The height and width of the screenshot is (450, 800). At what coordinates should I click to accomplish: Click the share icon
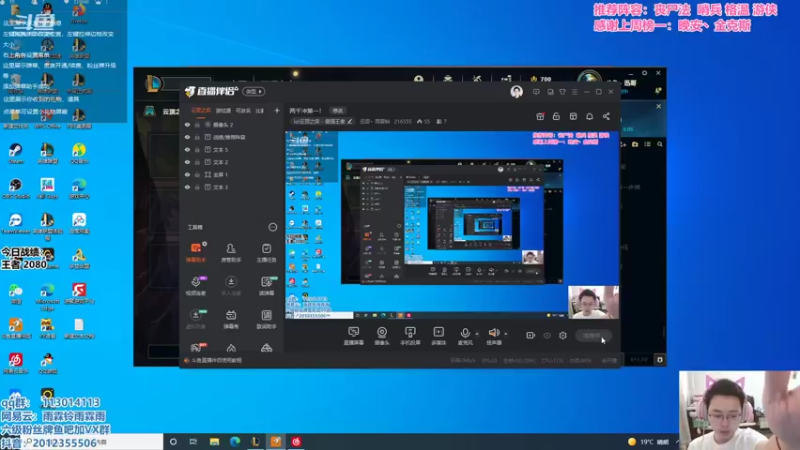click(606, 116)
